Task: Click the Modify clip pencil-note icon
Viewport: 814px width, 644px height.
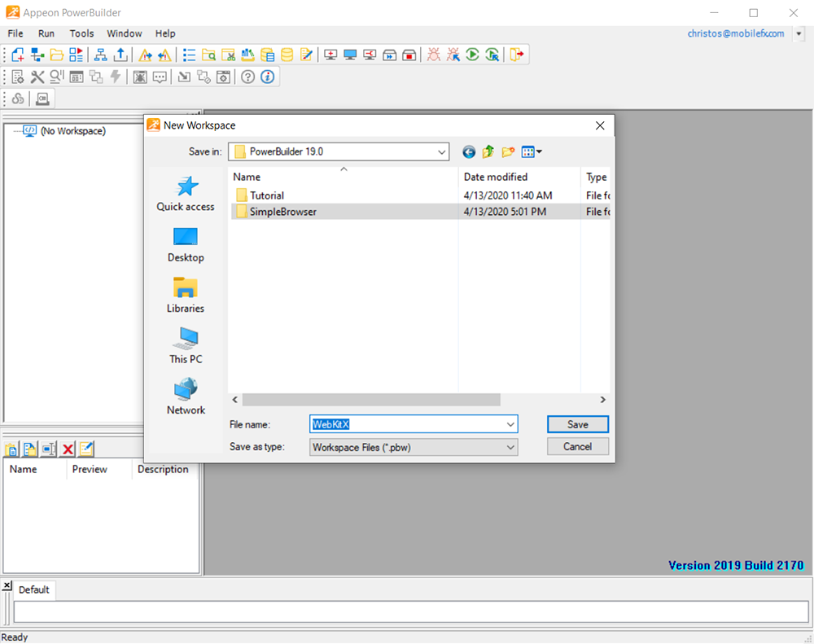Action: [x=87, y=449]
